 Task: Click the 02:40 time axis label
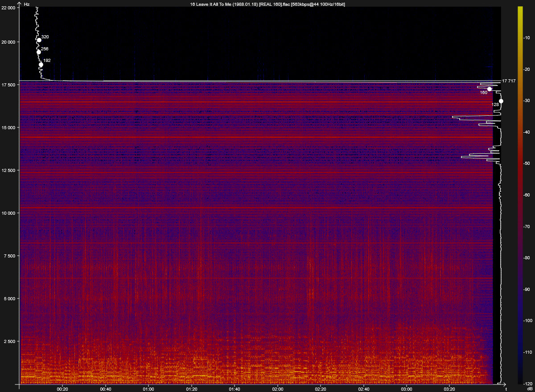(364, 389)
